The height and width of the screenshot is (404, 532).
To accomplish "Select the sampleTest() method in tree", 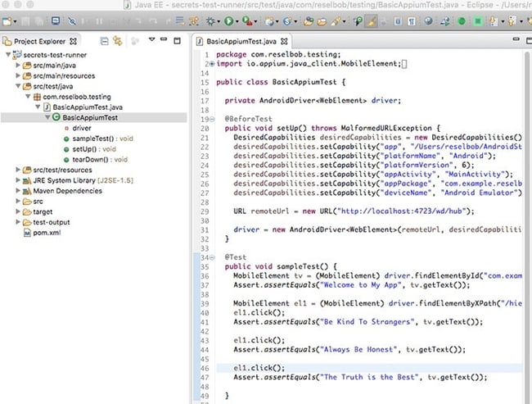I will pyautogui.click(x=98, y=138).
